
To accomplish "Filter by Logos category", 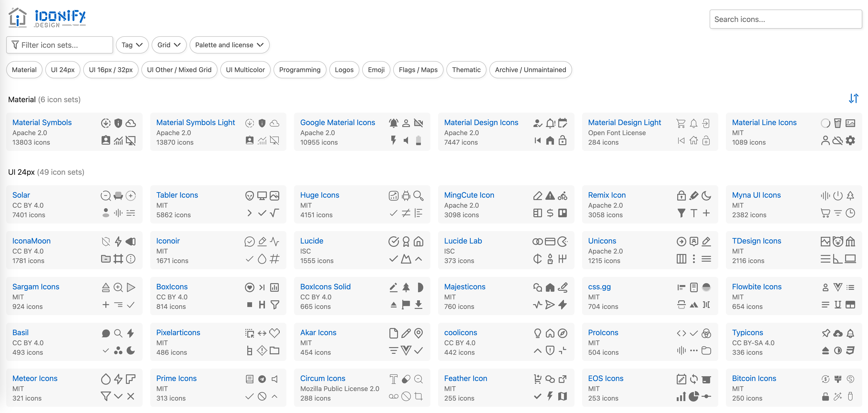I will pyautogui.click(x=344, y=70).
